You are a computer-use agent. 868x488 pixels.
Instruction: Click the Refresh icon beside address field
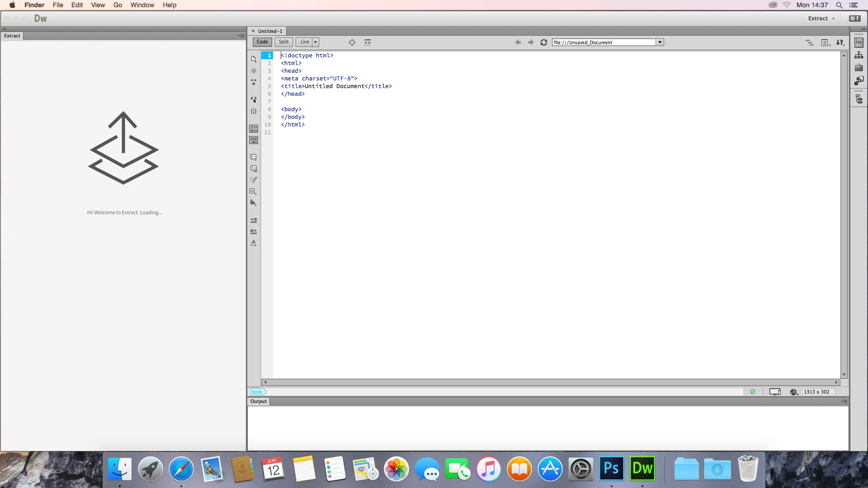544,42
